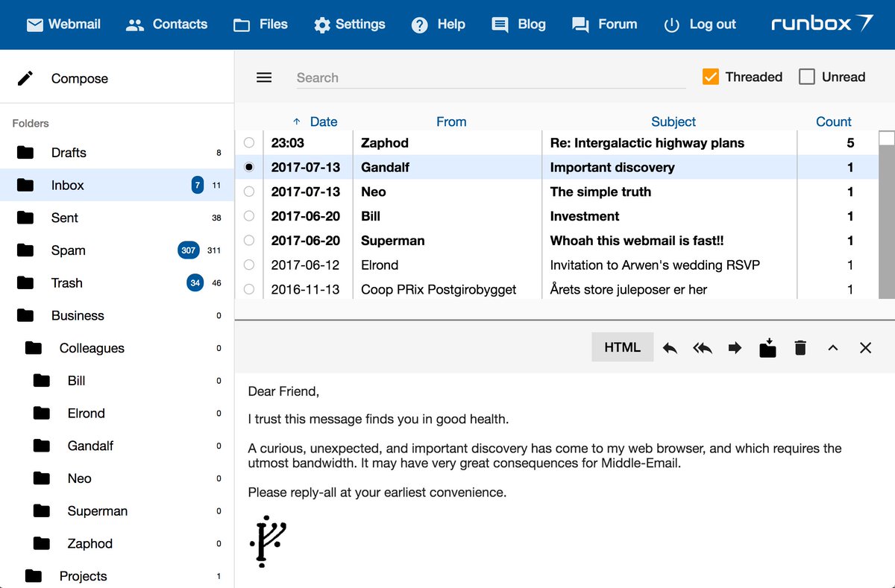Click the Compose button label
This screenshot has width=895, height=588.
[80, 78]
